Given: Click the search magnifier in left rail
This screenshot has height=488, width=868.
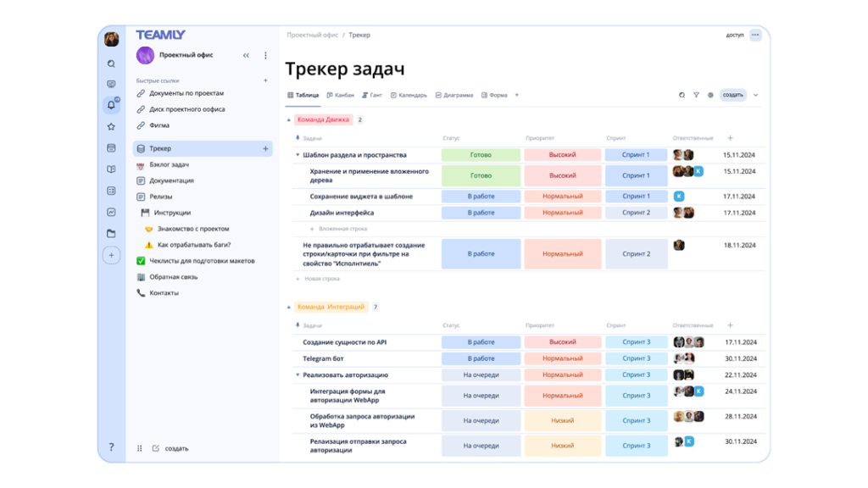Looking at the screenshot, I should click(x=111, y=64).
